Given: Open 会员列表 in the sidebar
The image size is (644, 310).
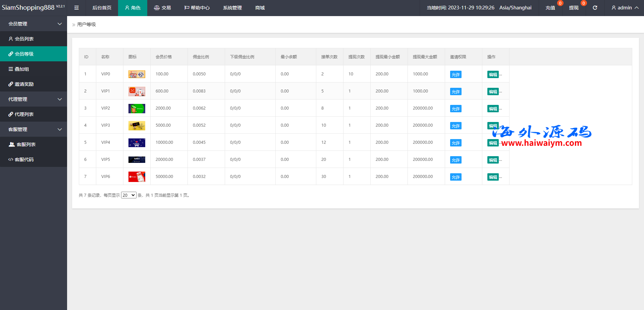Looking at the screenshot, I should (24, 39).
